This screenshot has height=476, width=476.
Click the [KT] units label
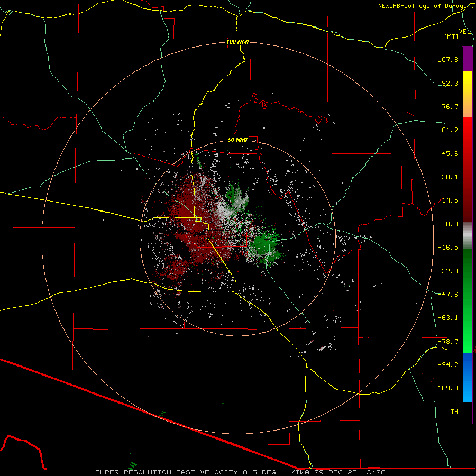[452, 36]
